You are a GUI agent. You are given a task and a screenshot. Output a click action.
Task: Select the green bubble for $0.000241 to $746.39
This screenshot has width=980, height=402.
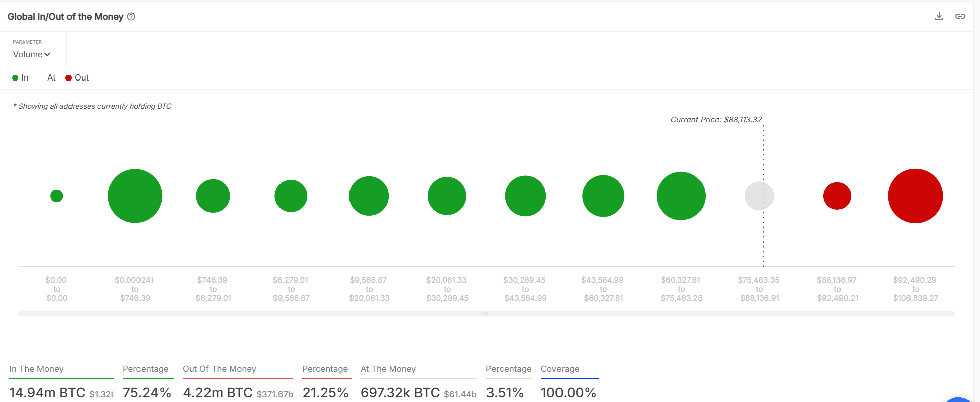coord(135,196)
